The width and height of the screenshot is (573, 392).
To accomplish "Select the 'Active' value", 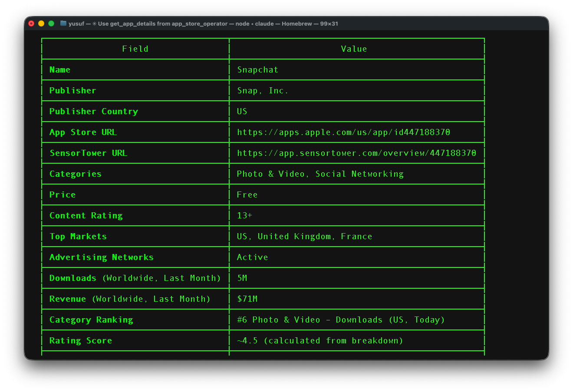I will pyautogui.click(x=252, y=257).
